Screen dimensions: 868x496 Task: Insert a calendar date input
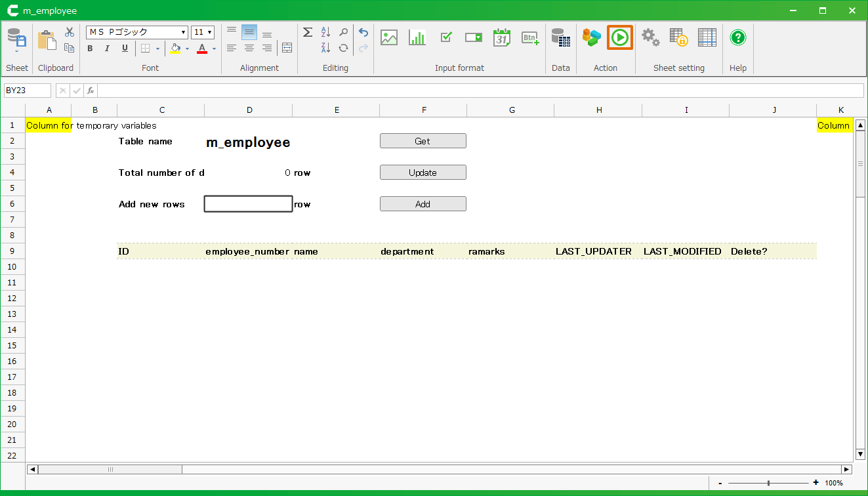click(x=502, y=37)
